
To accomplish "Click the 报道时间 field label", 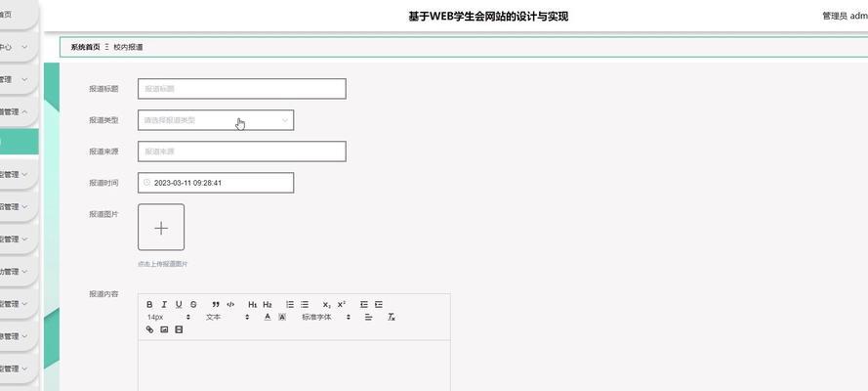I will click(103, 183).
